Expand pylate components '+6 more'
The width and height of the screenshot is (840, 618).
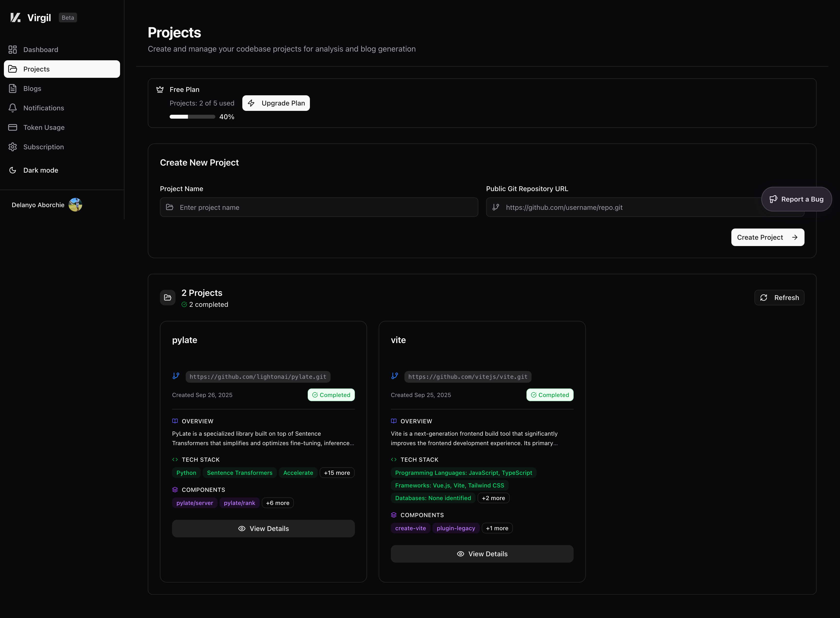278,503
